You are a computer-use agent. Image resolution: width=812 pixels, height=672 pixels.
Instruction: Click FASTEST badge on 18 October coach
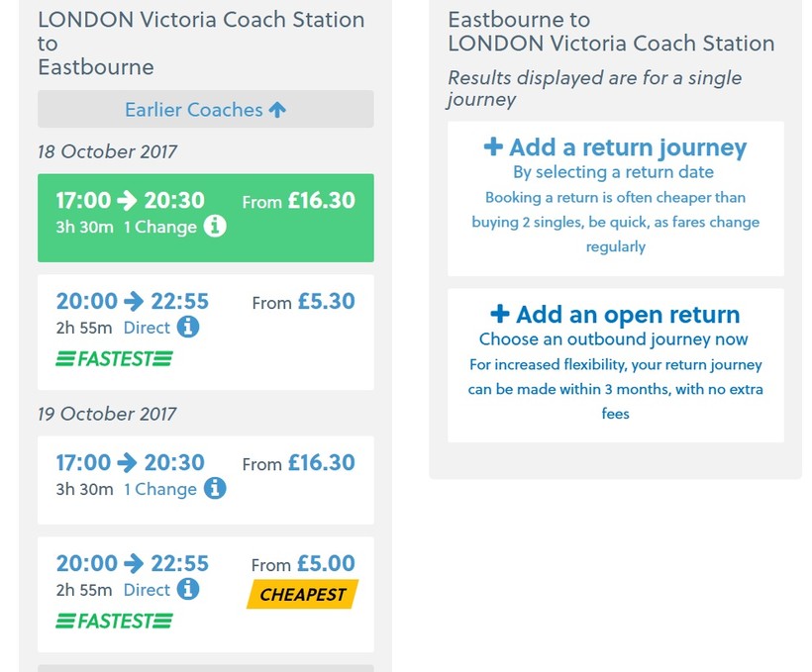[114, 359]
